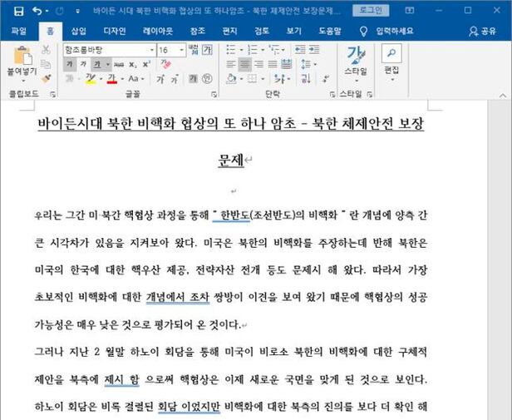This screenshot has height=420, width=512.
Task: Toggle underline formatting
Action: (97, 64)
